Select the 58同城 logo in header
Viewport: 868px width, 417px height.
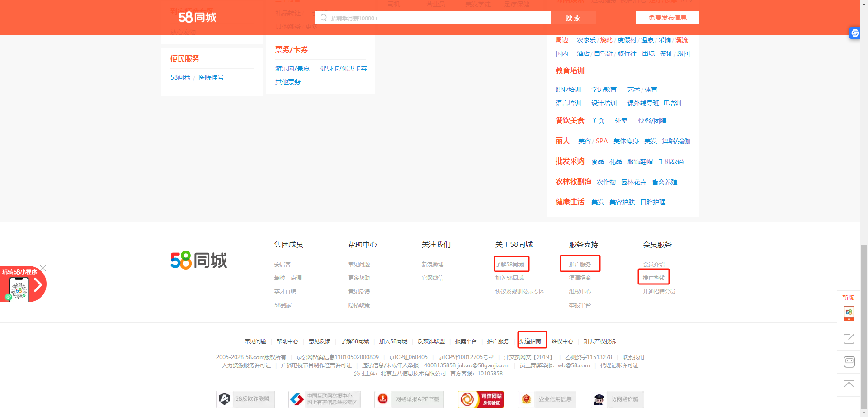click(195, 17)
